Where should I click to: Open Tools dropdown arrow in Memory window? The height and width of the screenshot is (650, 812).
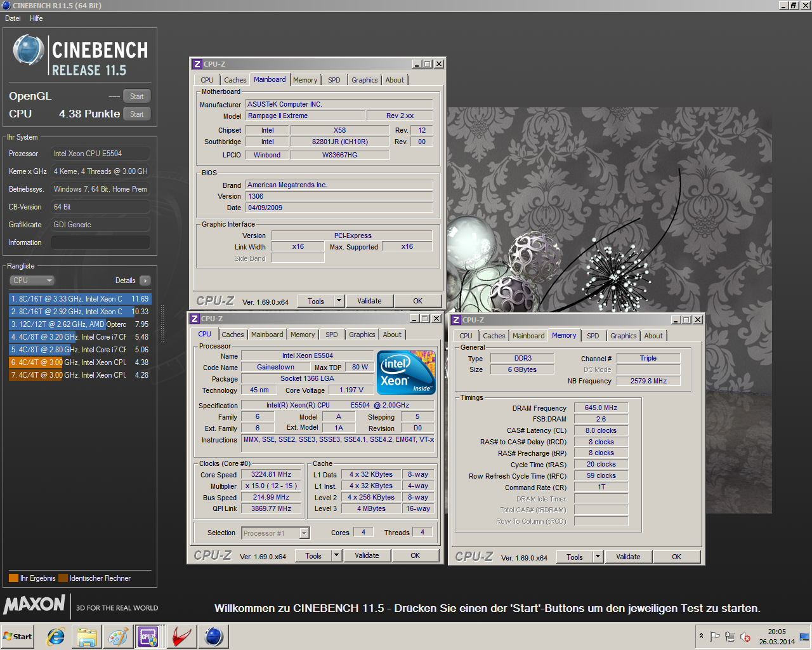[598, 557]
